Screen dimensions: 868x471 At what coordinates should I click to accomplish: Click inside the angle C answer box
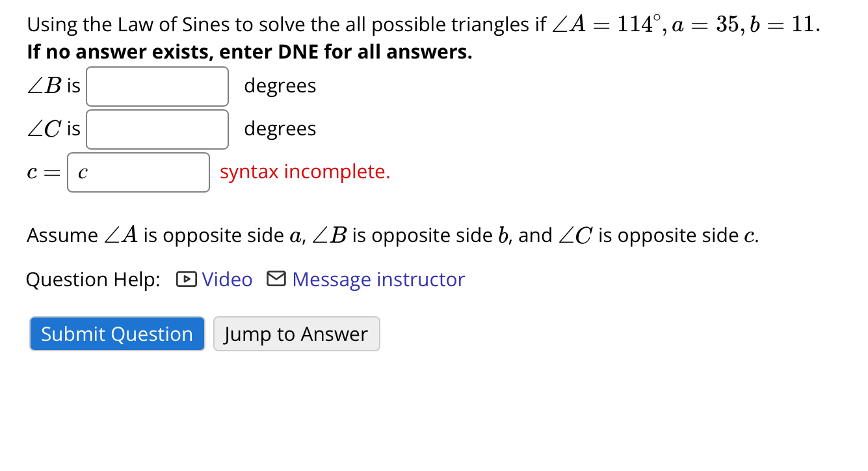(x=157, y=129)
